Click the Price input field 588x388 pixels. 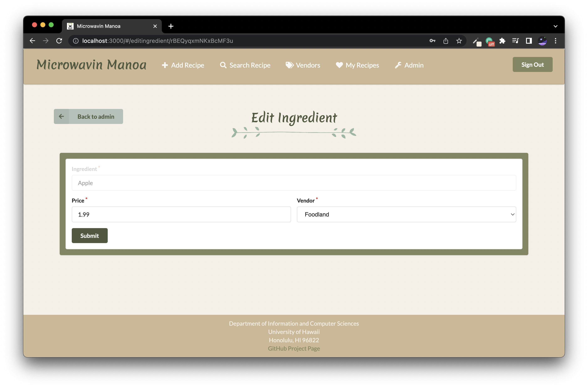coord(181,214)
